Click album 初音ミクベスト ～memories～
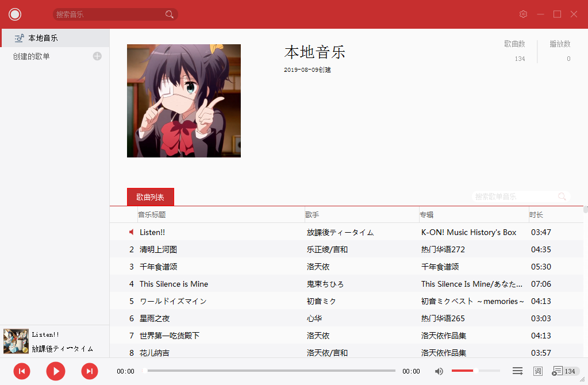 pyautogui.click(x=472, y=301)
